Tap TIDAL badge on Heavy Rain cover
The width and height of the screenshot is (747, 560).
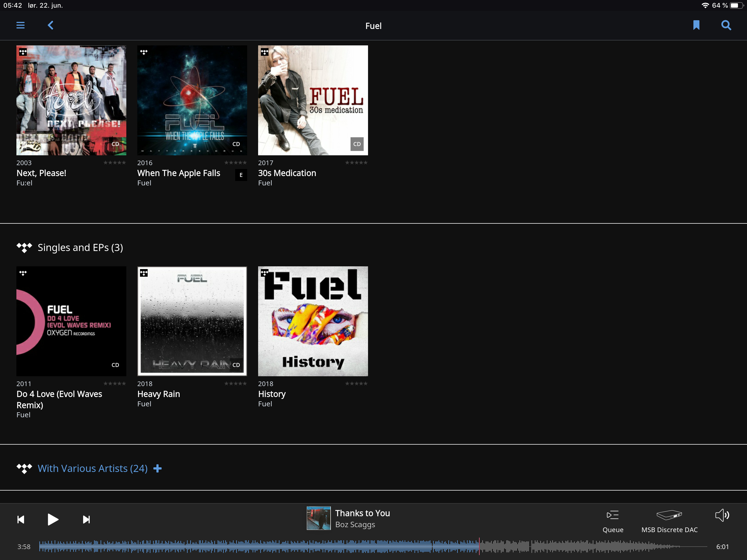[x=144, y=273]
